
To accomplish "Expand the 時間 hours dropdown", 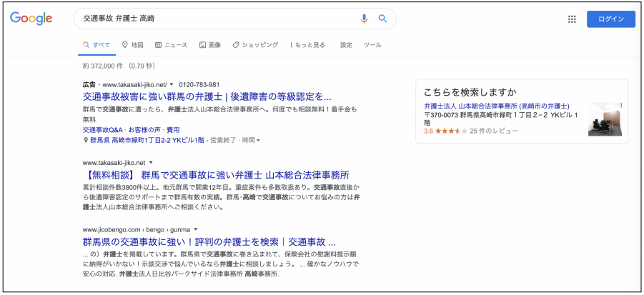I will [x=251, y=140].
